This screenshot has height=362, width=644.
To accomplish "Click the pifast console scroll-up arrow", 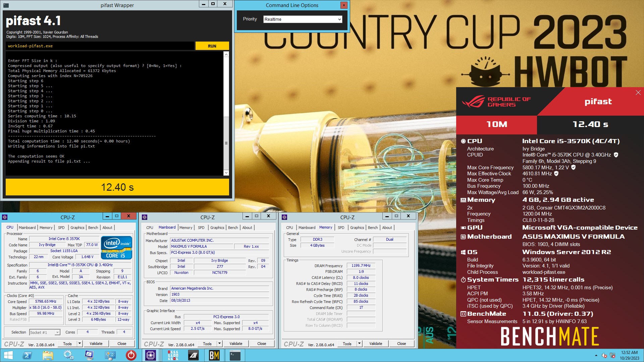I will click(x=226, y=54).
